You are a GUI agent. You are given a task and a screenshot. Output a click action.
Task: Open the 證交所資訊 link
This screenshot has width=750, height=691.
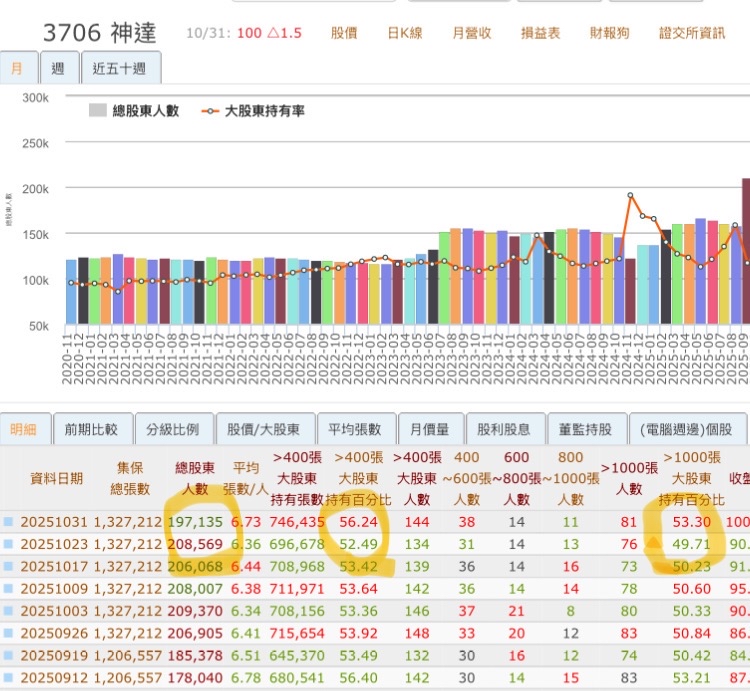(x=698, y=33)
